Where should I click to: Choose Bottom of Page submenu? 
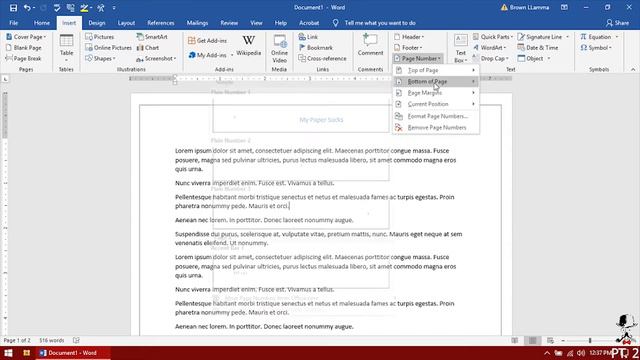pos(436,82)
